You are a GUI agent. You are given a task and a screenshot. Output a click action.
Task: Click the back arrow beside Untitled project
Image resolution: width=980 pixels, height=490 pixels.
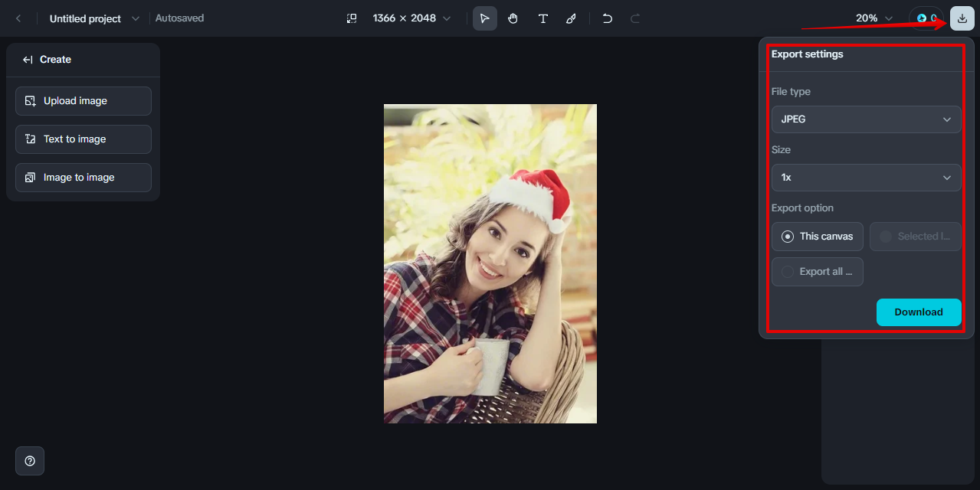pyautogui.click(x=18, y=18)
